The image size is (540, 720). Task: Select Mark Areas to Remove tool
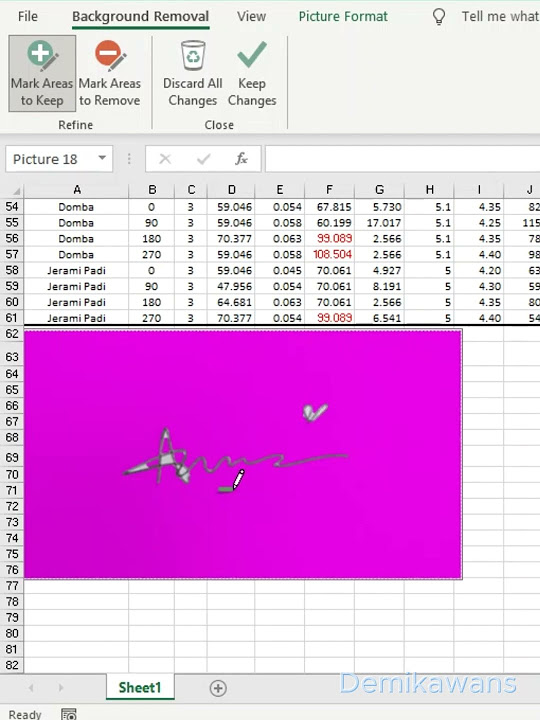pyautogui.click(x=109, y=73)
